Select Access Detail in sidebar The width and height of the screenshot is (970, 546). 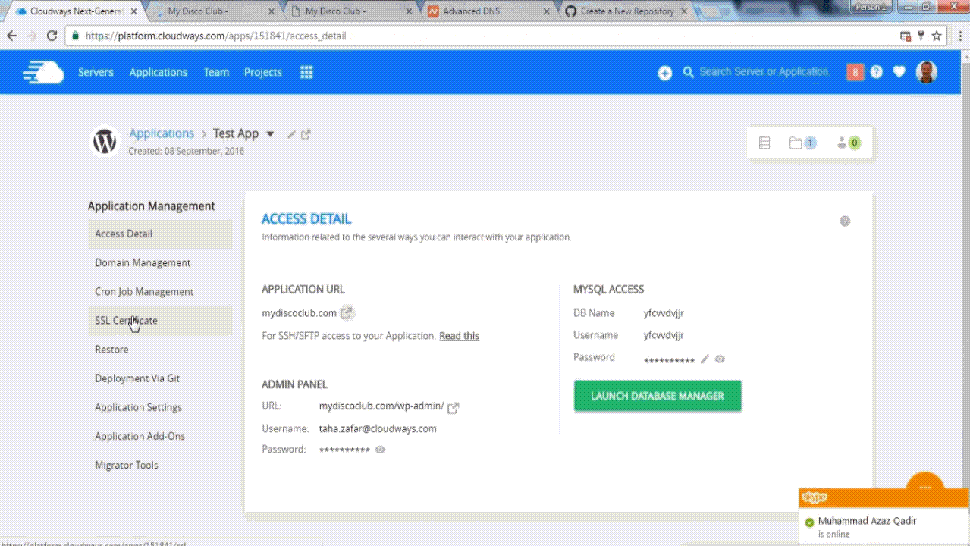tap(160, 234)
